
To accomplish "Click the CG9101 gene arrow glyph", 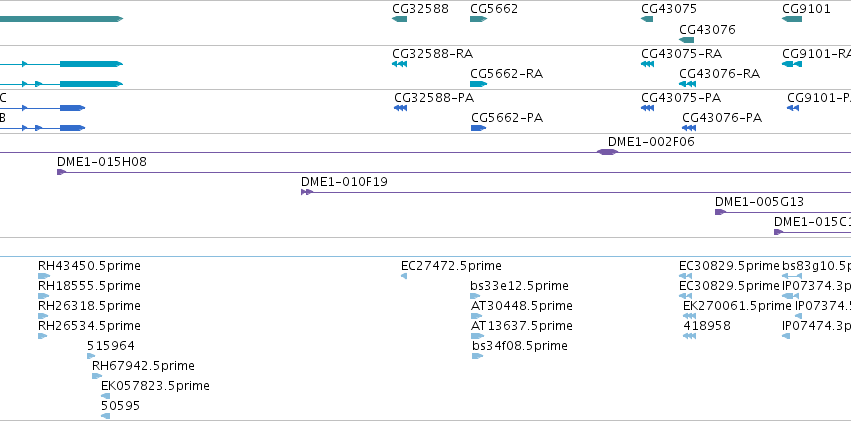I will click(792, 19).
